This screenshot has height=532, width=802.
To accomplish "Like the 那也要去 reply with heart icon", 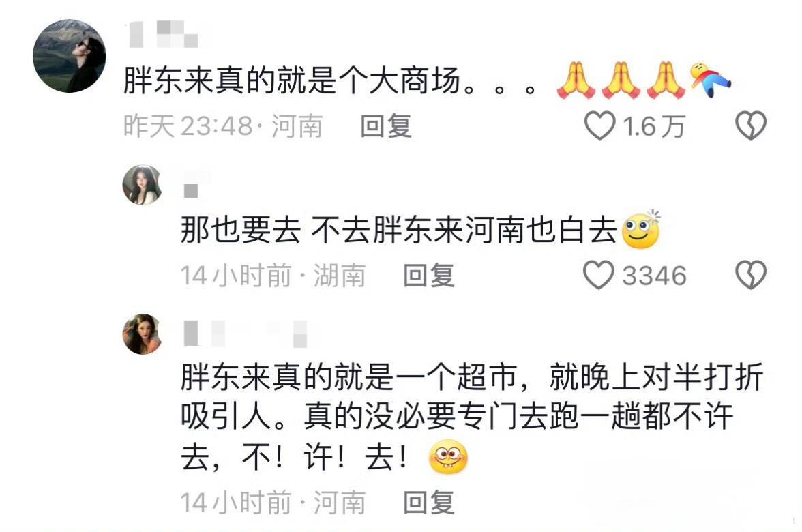I will (599, 275).
